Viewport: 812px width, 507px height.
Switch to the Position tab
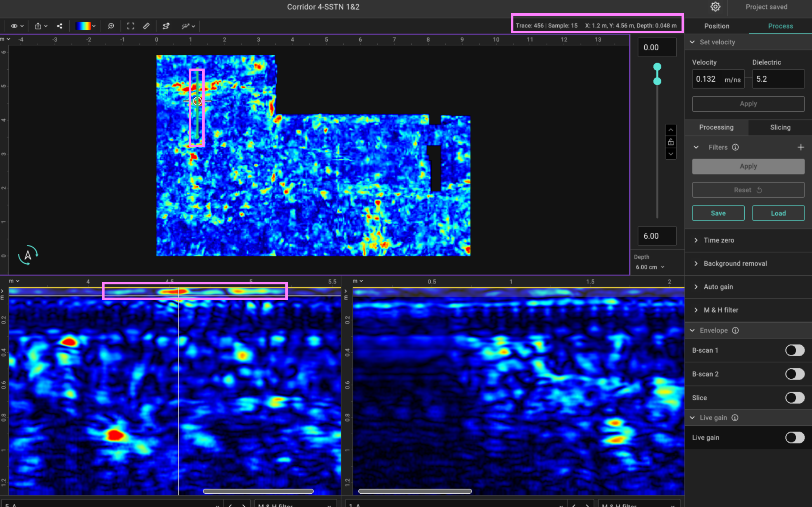716,26
